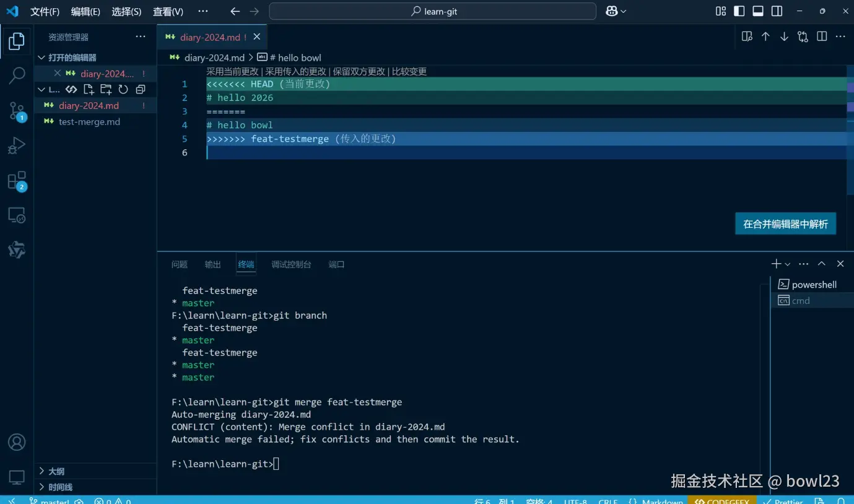
Task: Open the overflow title bar menu (…)
Action: pos(203,11)
